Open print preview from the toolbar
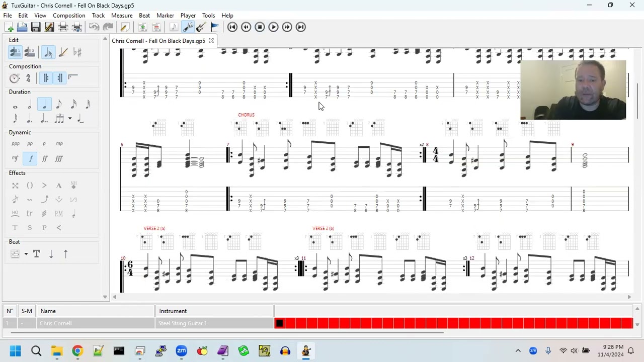644x362 pixels. (76, 27)
